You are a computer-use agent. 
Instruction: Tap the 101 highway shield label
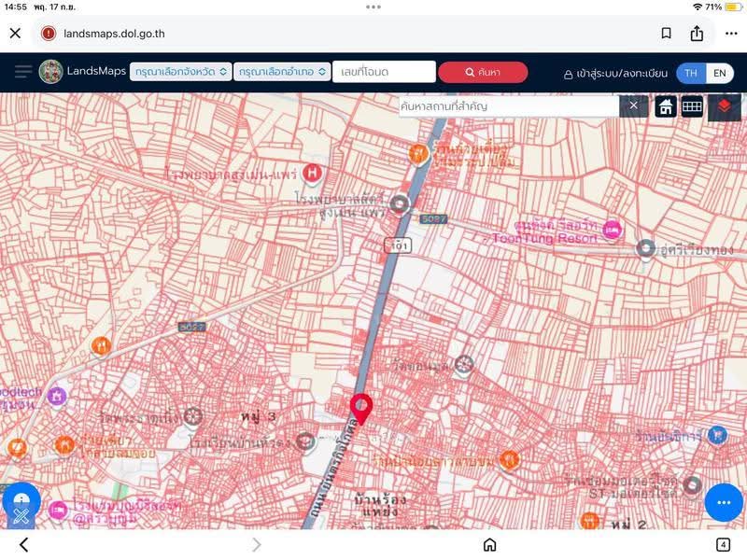coord(398,245)
